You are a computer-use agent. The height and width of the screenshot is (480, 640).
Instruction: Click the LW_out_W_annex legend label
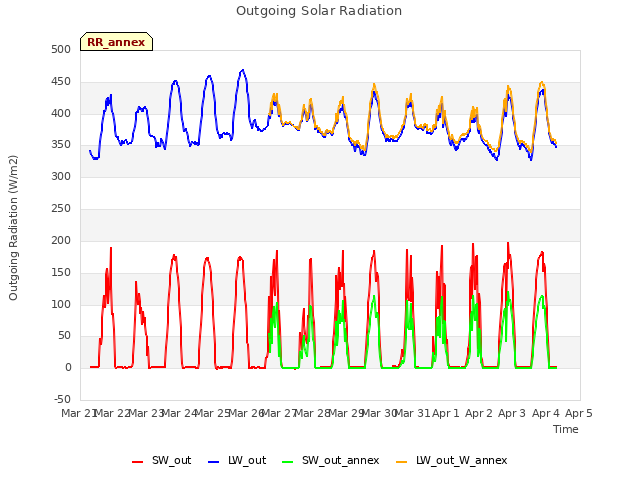click(x=462, y=460)
